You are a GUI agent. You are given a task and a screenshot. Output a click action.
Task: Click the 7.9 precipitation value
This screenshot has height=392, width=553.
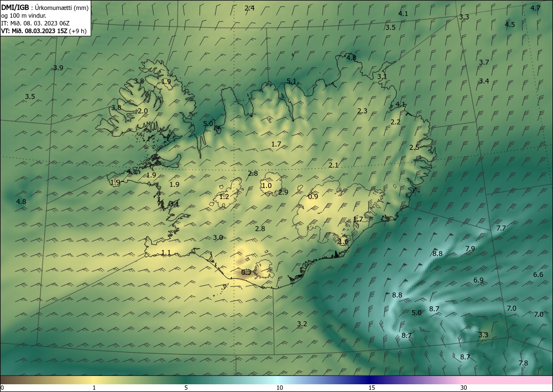pos(470,249)
